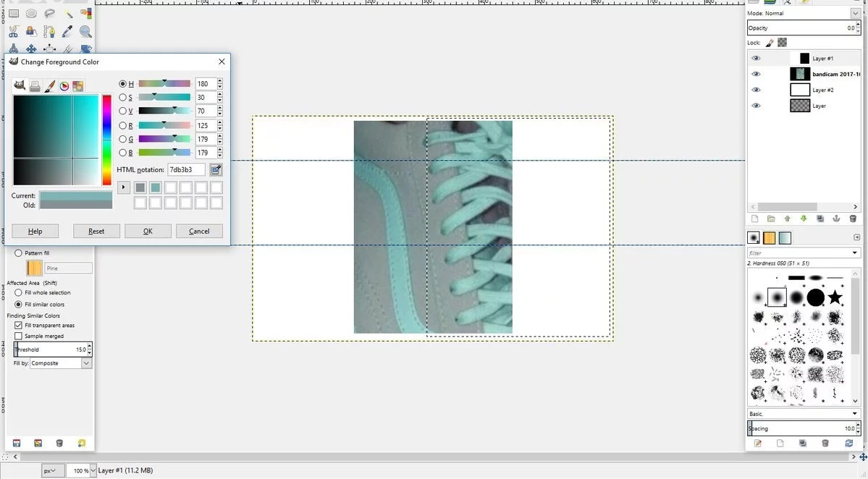Open the Watercolor brush color selector tab

(x=49, y=85)
